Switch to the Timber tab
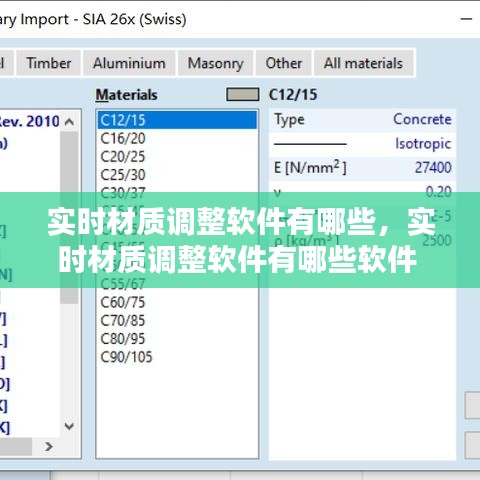 pyautogui.click(x=49, y=63)
